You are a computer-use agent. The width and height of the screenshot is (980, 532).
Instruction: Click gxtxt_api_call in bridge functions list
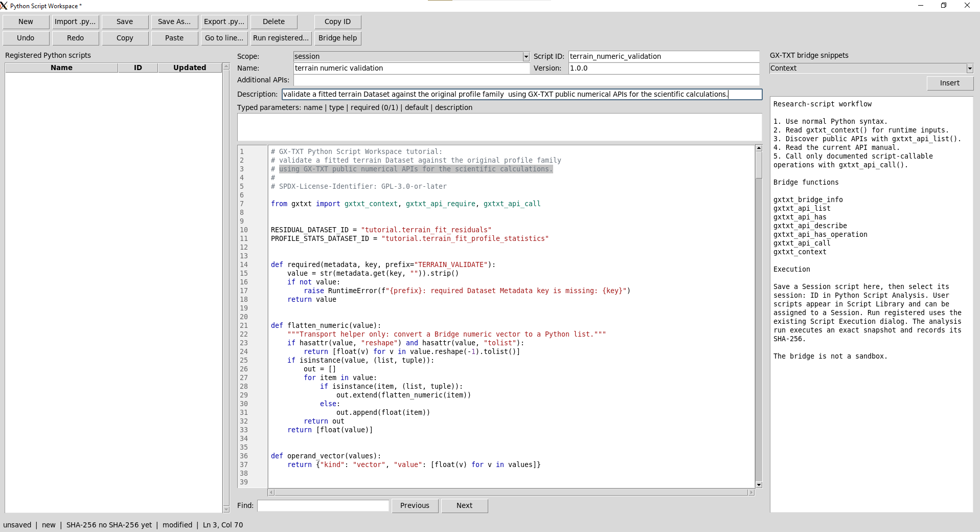[802, 243]
